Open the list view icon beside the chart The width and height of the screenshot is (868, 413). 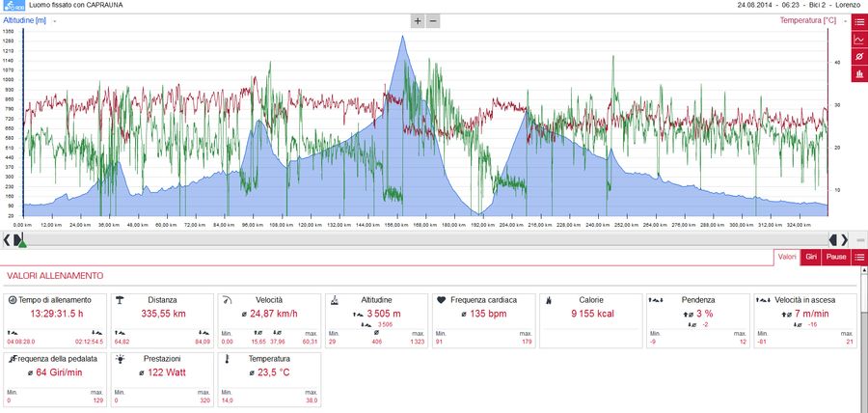tap(859, 21)
